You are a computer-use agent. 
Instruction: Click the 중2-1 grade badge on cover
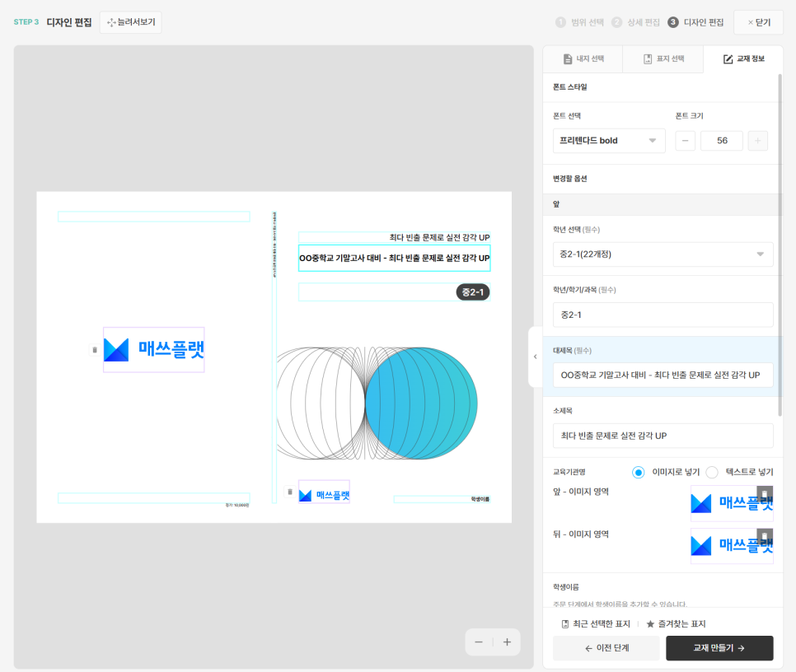pos(473,292)
